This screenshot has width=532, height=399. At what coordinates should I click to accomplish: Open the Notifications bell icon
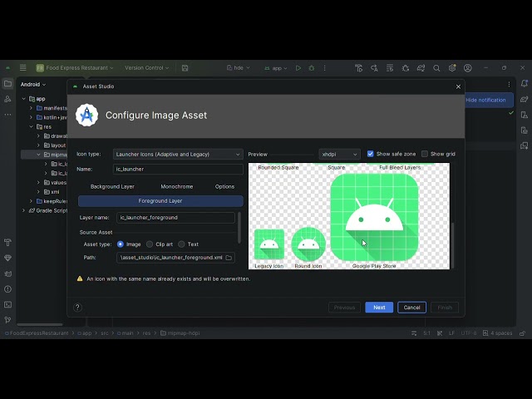tap(525, 83)
